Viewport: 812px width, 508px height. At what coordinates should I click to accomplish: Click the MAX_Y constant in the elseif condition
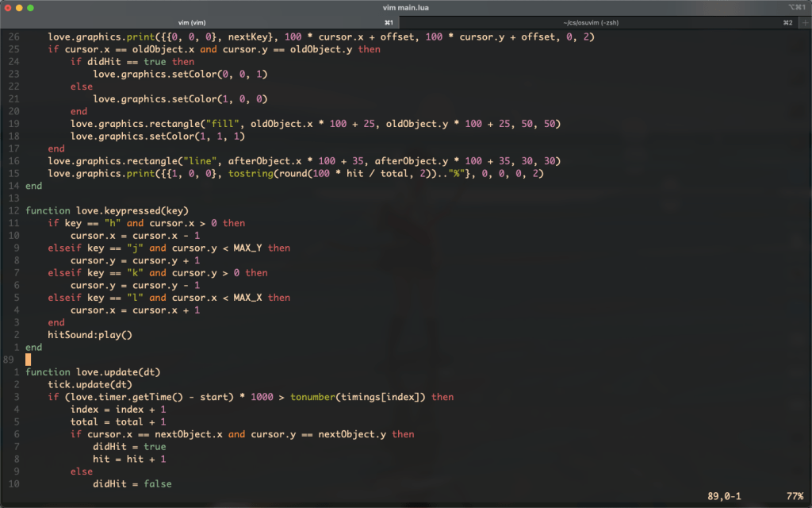248,248
